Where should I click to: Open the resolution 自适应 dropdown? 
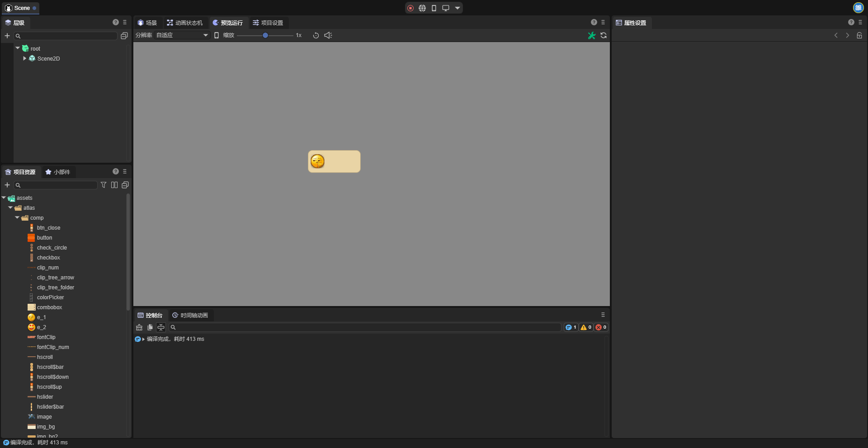182,35
